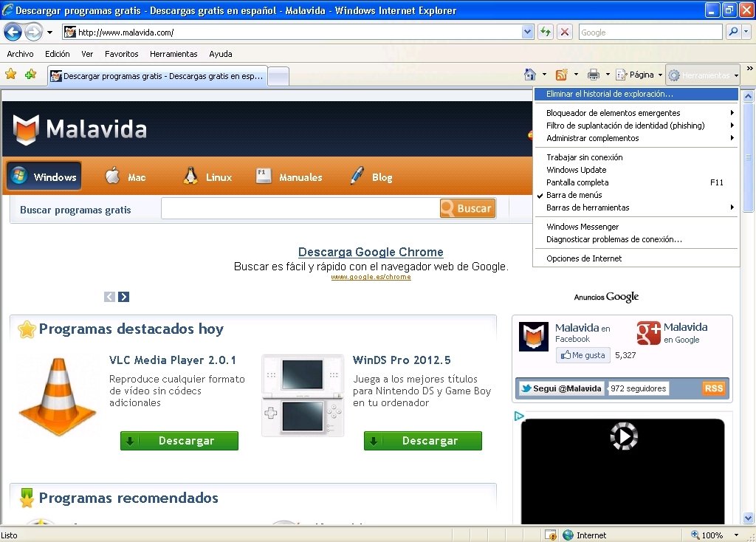The height and width of the screenshot is (542, 756).
Task: Expand Administrar complementos submenu
Action: (636, 138)
